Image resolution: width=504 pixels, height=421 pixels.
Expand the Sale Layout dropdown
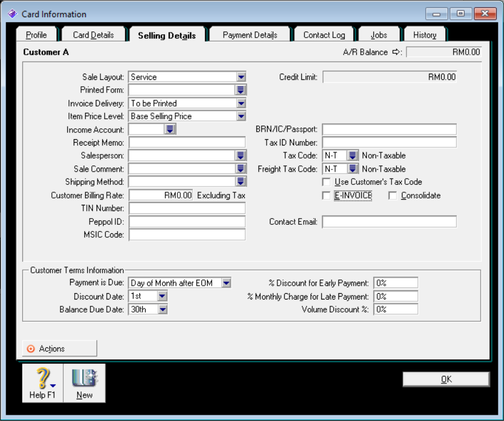click(241, 77)
